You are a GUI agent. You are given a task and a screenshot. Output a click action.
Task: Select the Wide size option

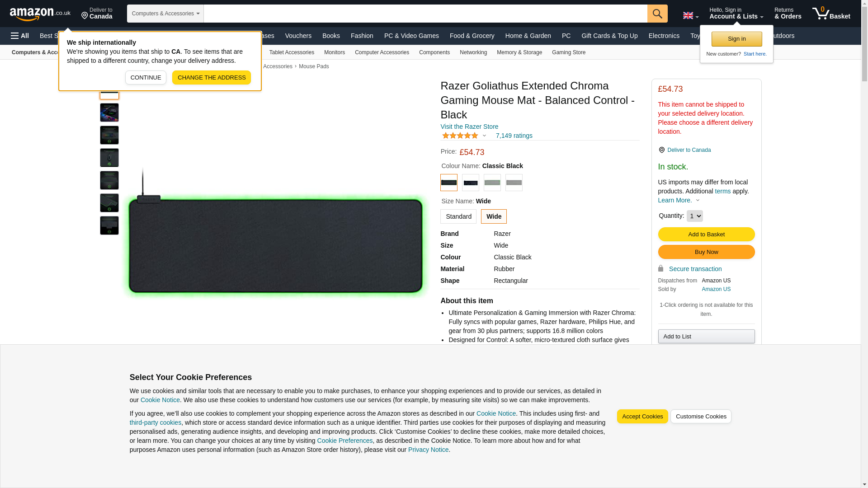[494, 216]
